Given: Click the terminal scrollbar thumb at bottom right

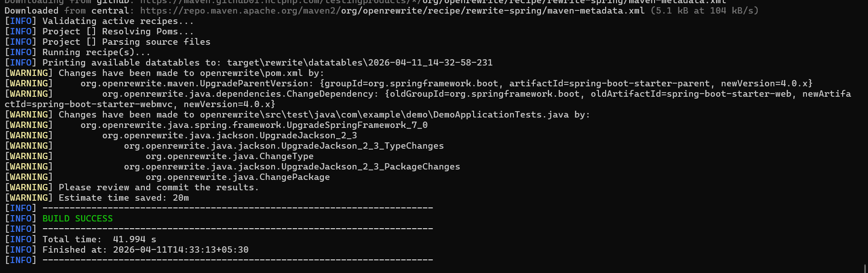Looking at the screenshot, I should pos(865,268).
